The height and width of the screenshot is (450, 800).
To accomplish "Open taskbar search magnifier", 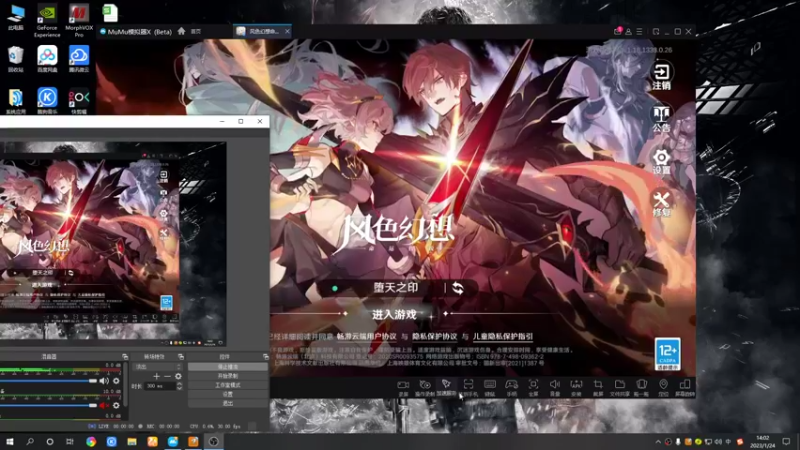I will coord(30,441).
